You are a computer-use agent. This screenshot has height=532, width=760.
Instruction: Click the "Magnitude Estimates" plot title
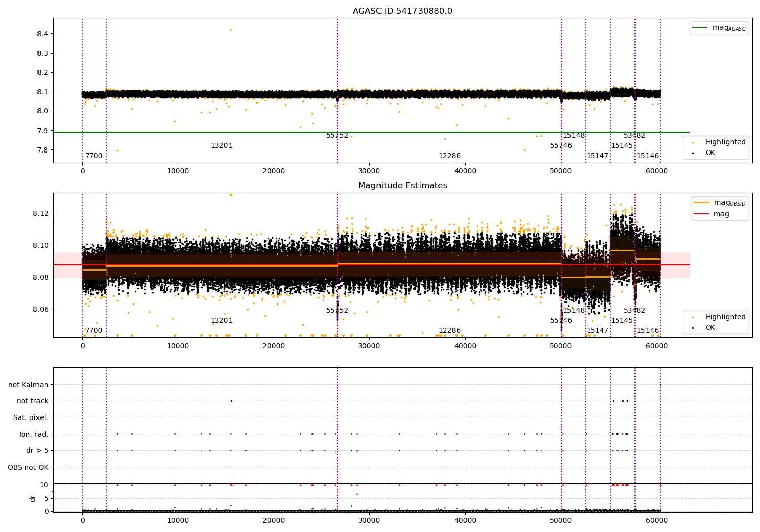402,186
